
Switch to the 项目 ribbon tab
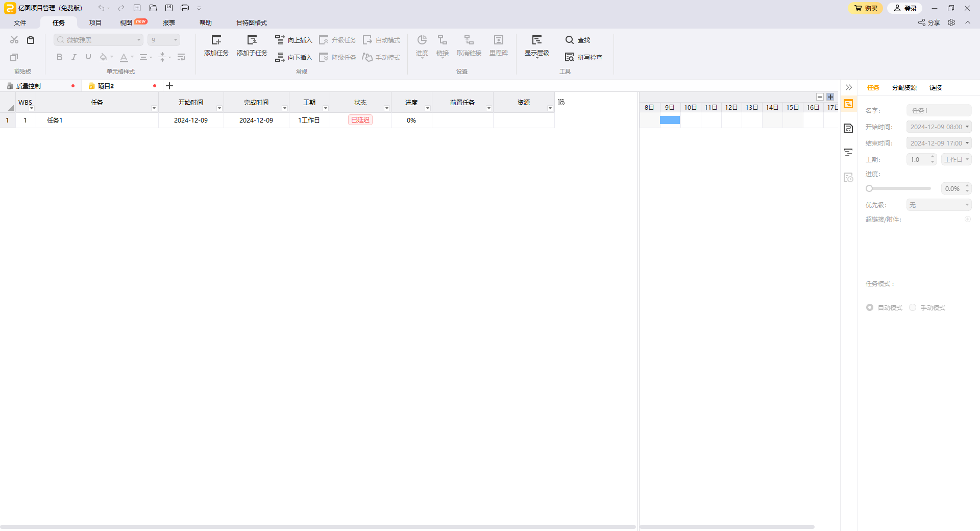coord(95,22)
